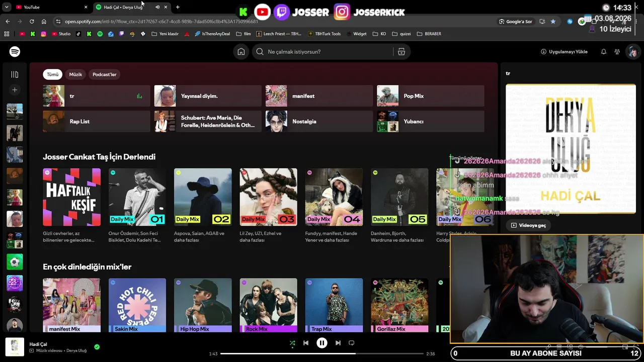Open a new browser tab

click(178, 7)
